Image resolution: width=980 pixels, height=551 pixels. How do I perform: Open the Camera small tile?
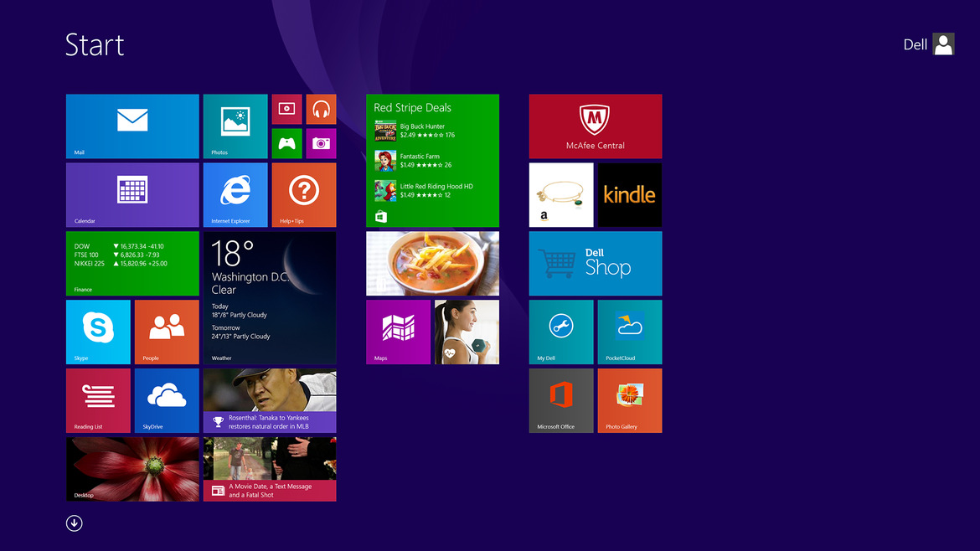pos(322,143)
